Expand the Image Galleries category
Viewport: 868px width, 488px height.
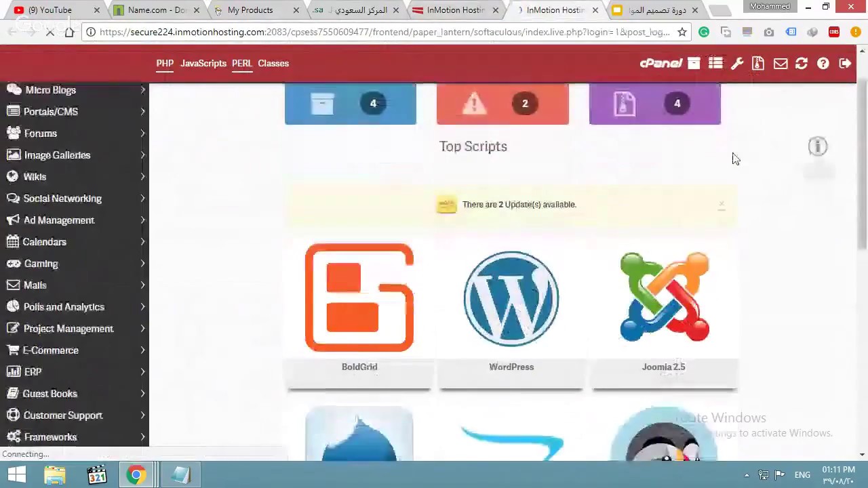(x=75, y=155)
